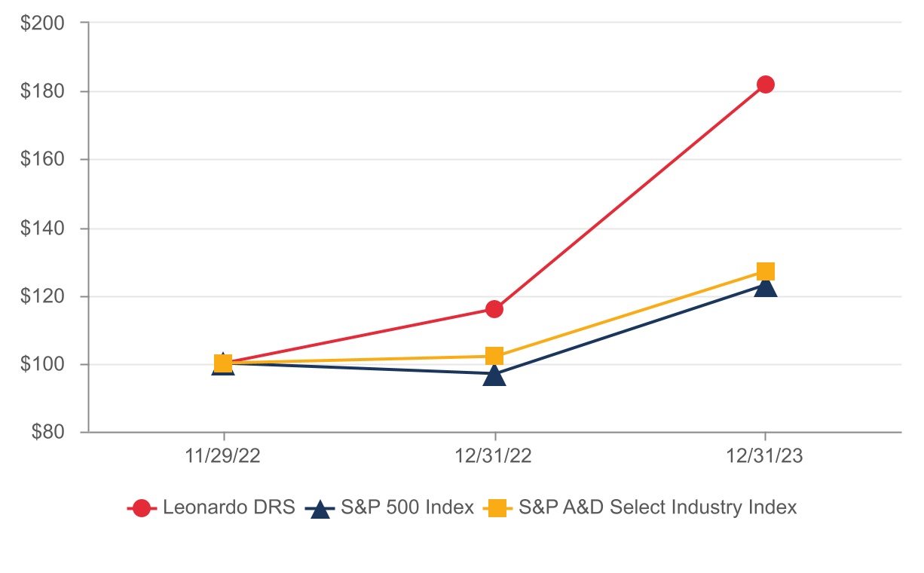This screenshot has width=924, height=573.
Task: Click the 11/29/22 x-axis label
Action: point(223,457)
